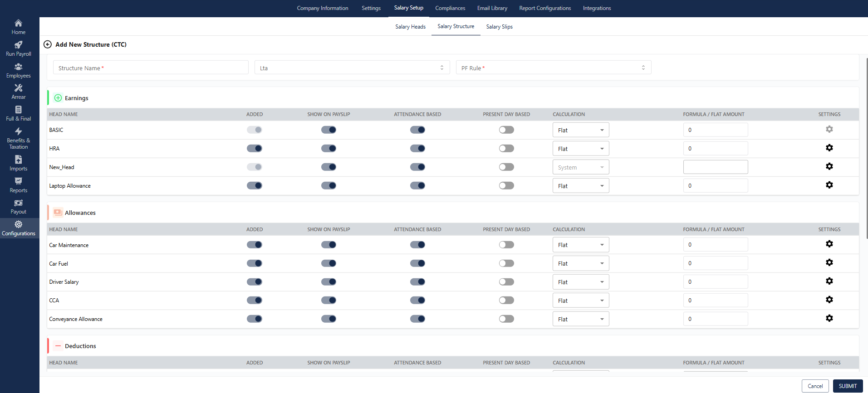Click the red minus Deductions icon
This screenshot has height=393, width=868.
click(58, 346)
